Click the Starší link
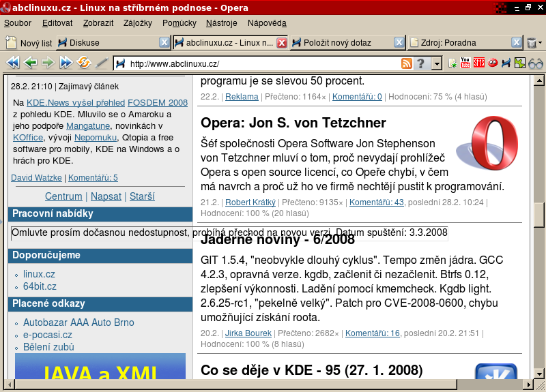 (142, 196)
